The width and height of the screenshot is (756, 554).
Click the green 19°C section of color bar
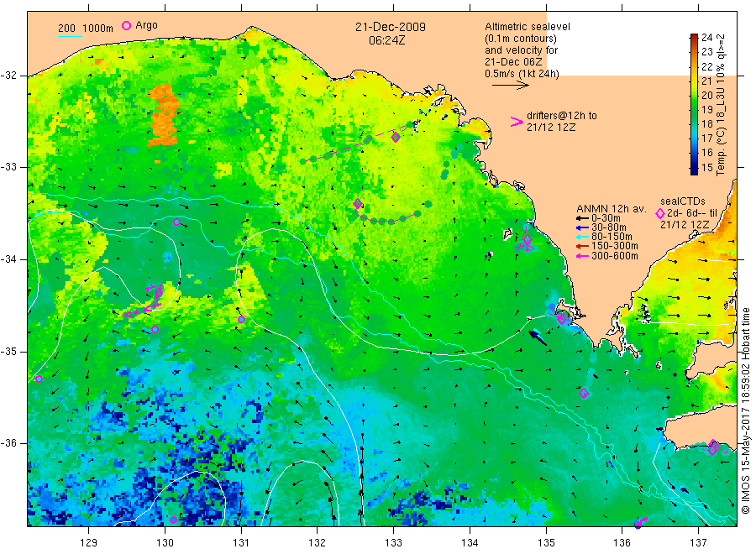click(x=694, y=110)
